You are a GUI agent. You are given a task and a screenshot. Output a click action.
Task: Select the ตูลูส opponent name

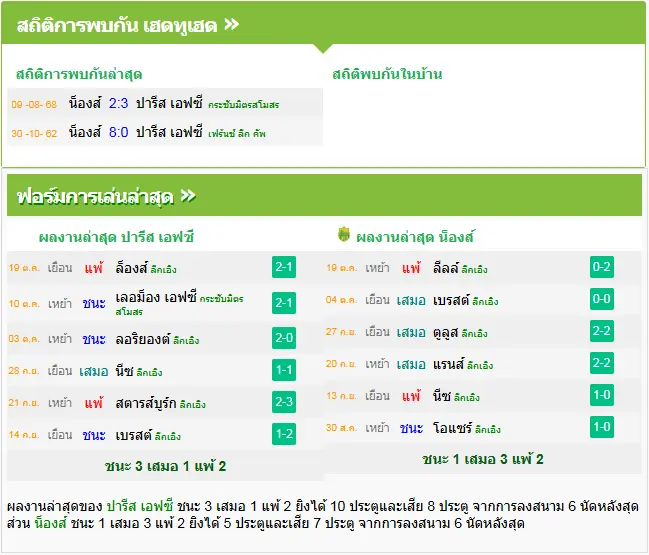point(446,332)
